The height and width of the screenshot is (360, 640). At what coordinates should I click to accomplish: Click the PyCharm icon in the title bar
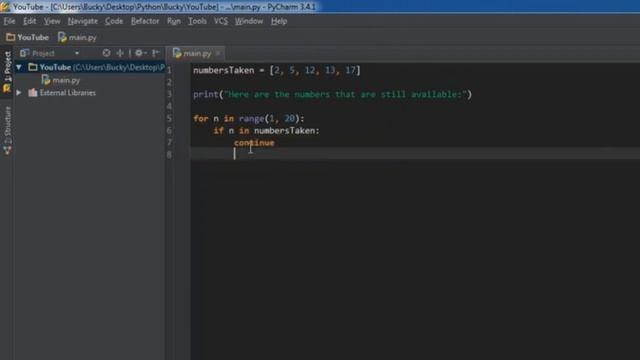[5, 7]
